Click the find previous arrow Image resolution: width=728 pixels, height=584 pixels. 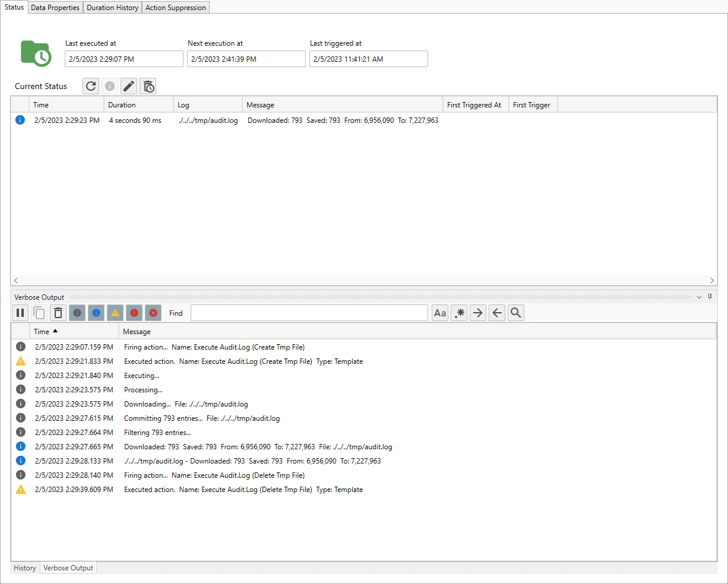[497, 313]
